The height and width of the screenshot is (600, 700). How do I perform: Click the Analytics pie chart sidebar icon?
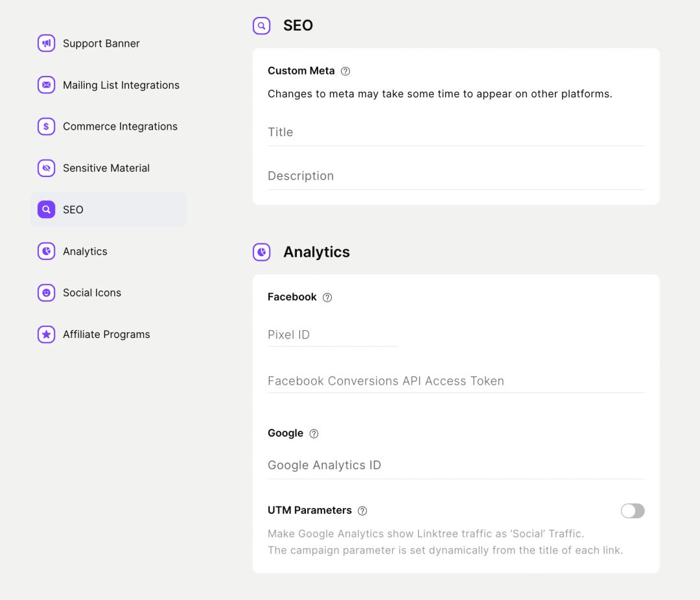click(x=46, y=251)
